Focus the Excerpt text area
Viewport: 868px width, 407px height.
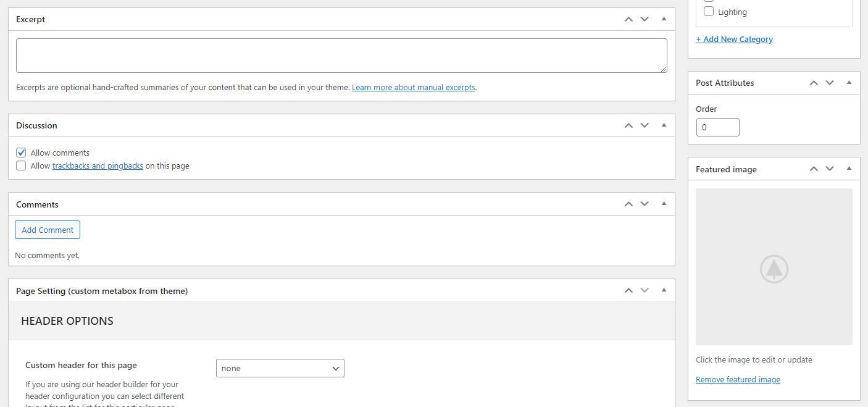[341, 56]
